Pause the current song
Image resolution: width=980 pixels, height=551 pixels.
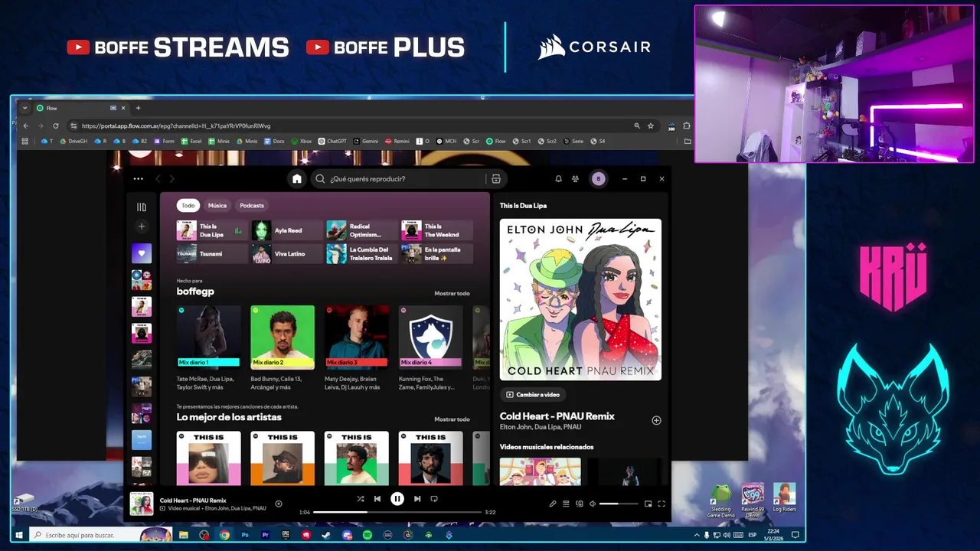click(x=397, y=499)
